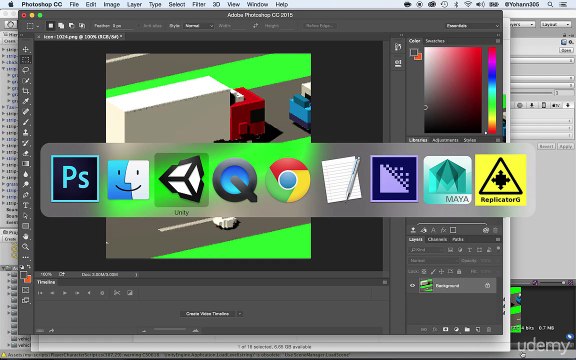
Task: Choose Photoshop icon in app switcher
Action: point(75,179)
